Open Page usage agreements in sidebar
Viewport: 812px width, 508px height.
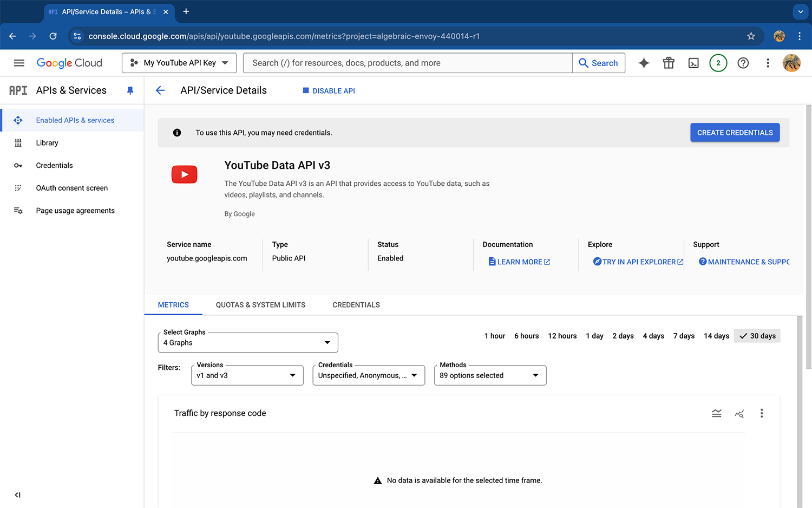[x=72, y=211]
